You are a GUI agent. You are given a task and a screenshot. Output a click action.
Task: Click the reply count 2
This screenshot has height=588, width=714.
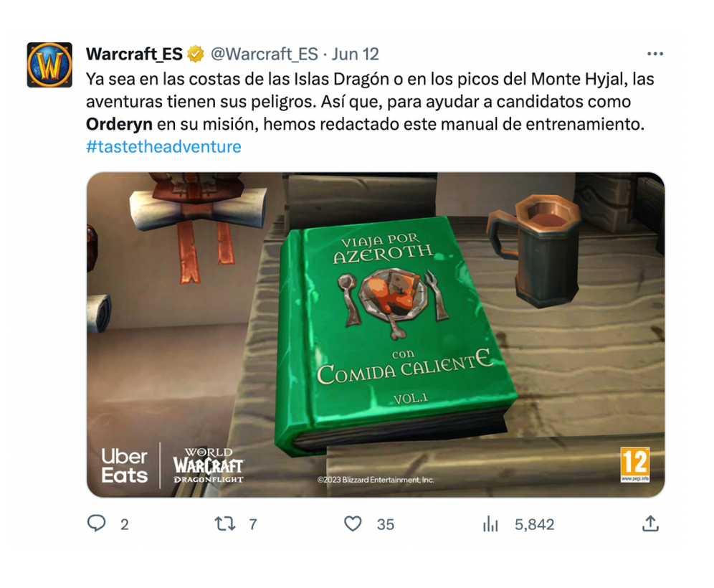(124, 524)
